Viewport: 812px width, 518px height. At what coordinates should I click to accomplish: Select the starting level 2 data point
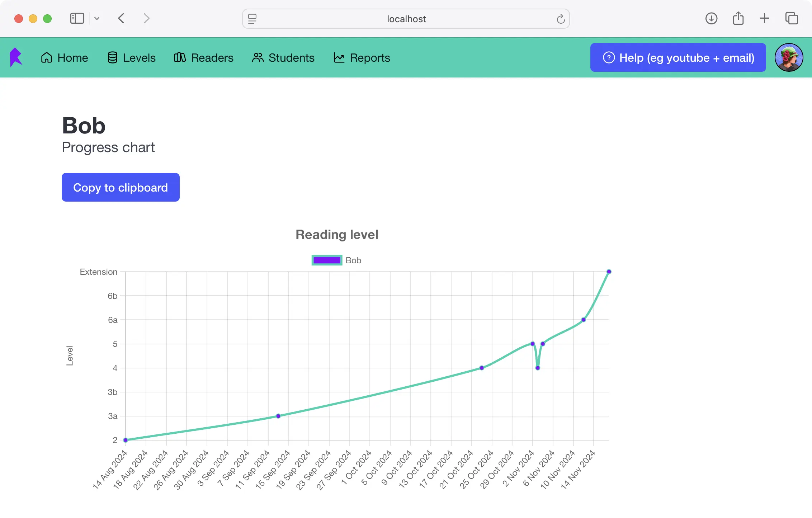(126, 440)
